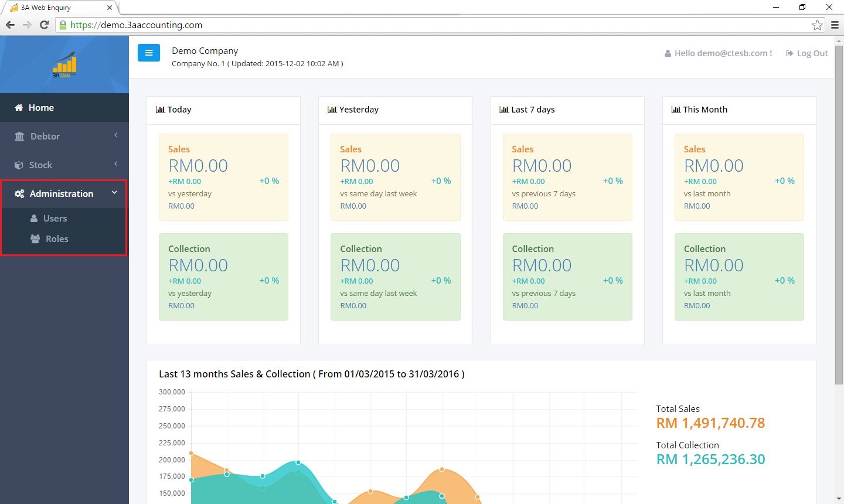Click the Today Collection card
Screen dimensions: 844x504
(223, 277)
